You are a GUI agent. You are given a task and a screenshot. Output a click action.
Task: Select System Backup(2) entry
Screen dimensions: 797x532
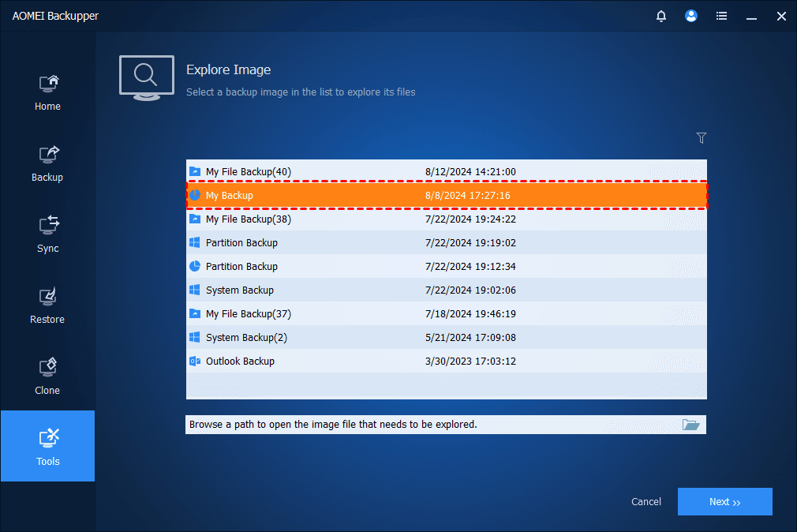[x=246, y=337]
